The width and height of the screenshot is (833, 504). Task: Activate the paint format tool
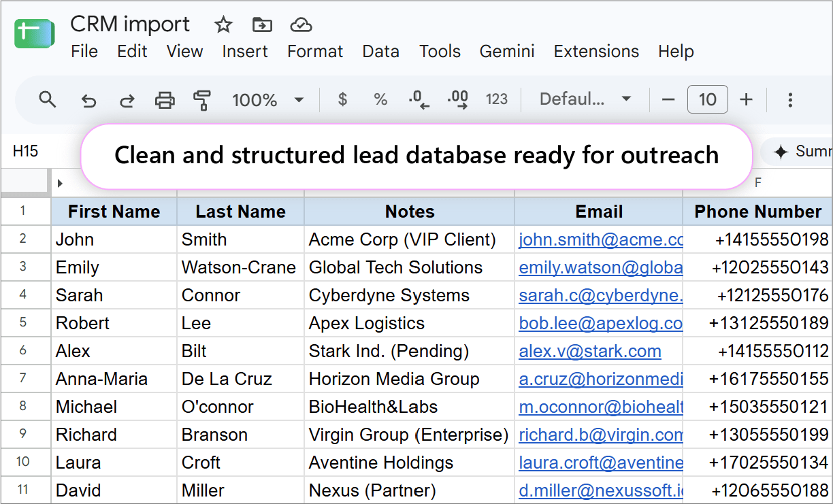coord(202,101)
